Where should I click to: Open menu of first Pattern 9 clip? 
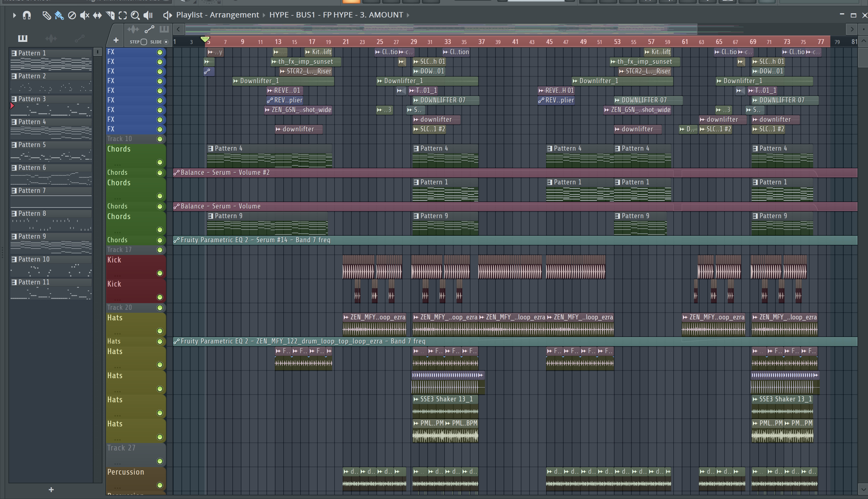(210, 216)
